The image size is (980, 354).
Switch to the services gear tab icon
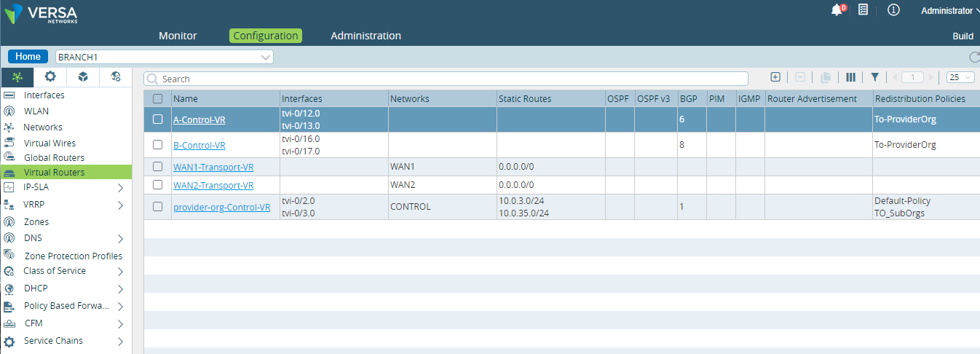pyautogui.click(x=50, y=76)
